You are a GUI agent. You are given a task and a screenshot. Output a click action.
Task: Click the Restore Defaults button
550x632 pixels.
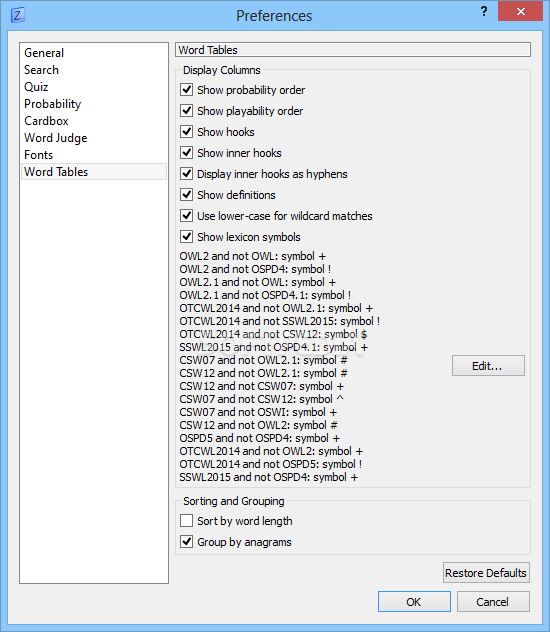pyautogui.click(x=486, y=573)
